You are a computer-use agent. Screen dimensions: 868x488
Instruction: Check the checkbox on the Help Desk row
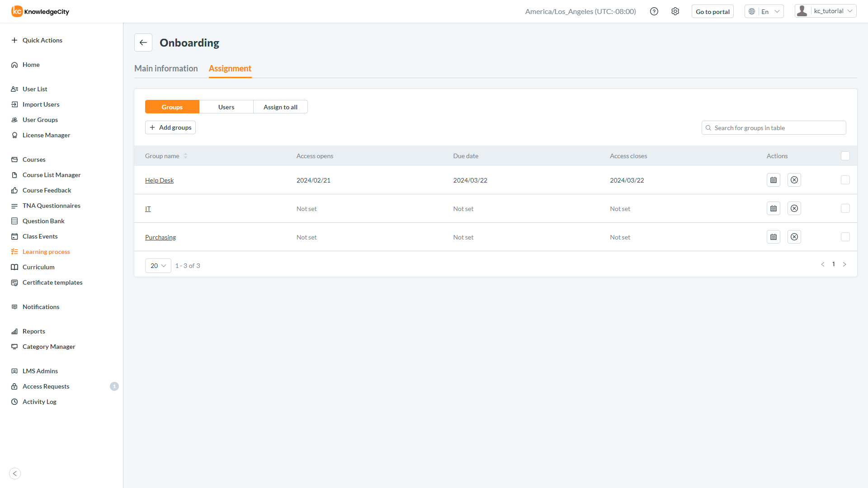tap(846, 180)
